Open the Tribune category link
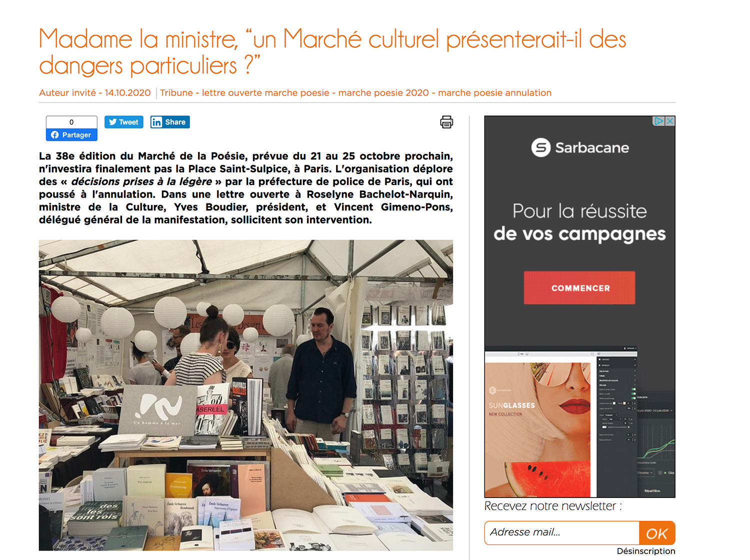 [176, 93]
